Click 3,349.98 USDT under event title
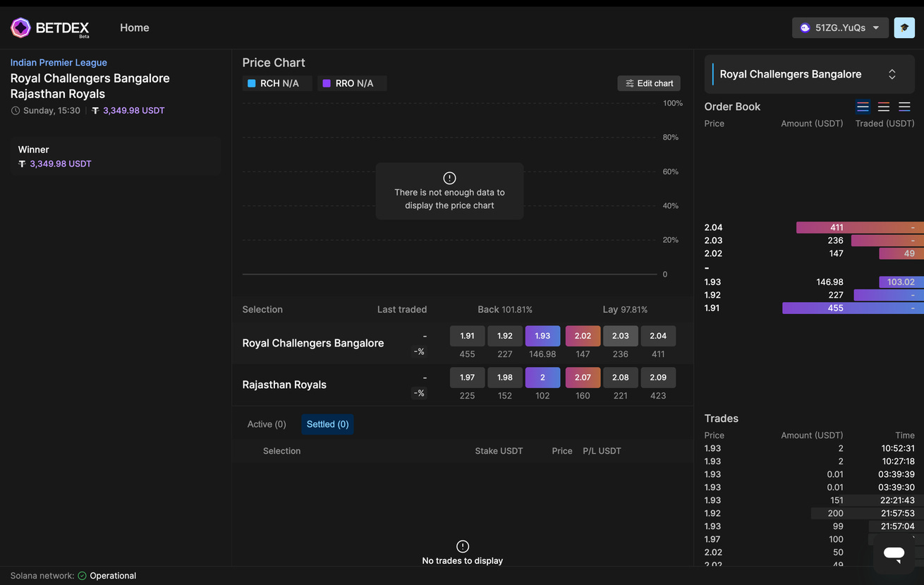Viewport: 924px width, 585px height. 134,111
